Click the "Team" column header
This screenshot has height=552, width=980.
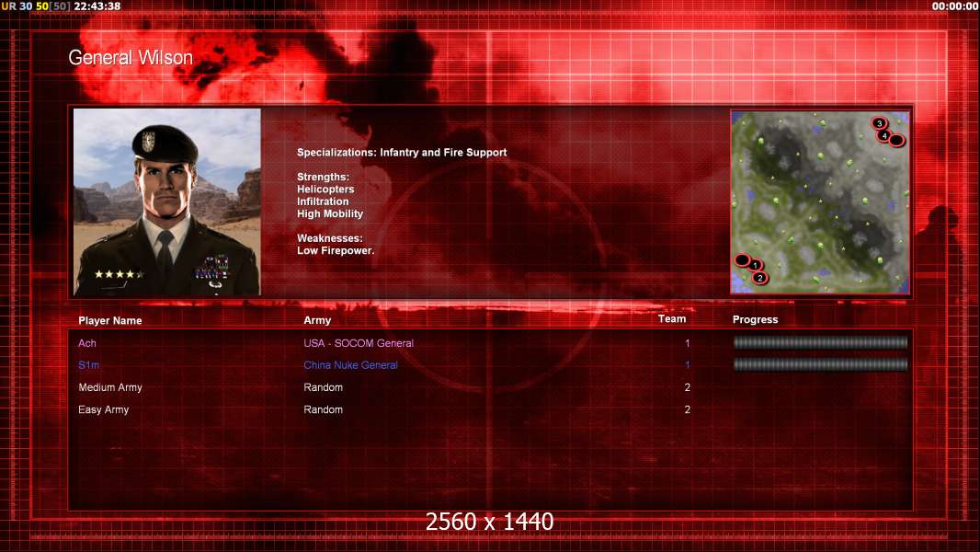coord(672,319)
